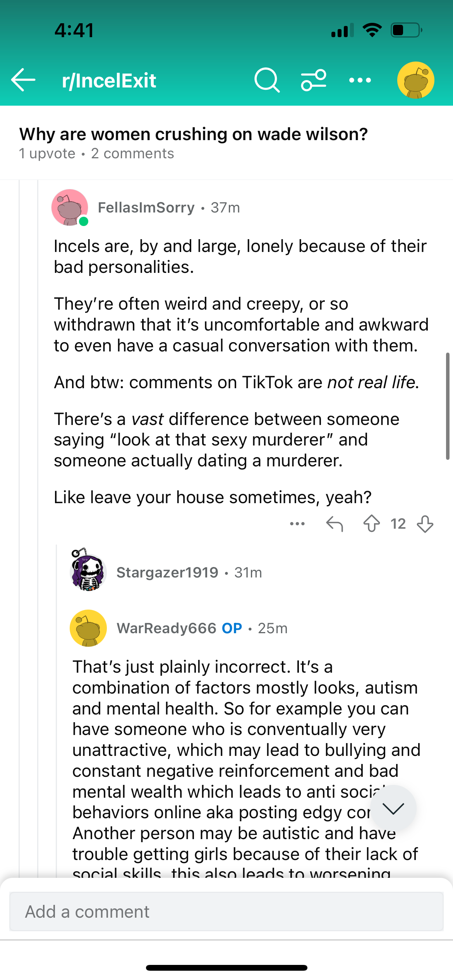Open search with the magnifier icon
The height and width of the screenshot is (980, 453).
(267, 80)
